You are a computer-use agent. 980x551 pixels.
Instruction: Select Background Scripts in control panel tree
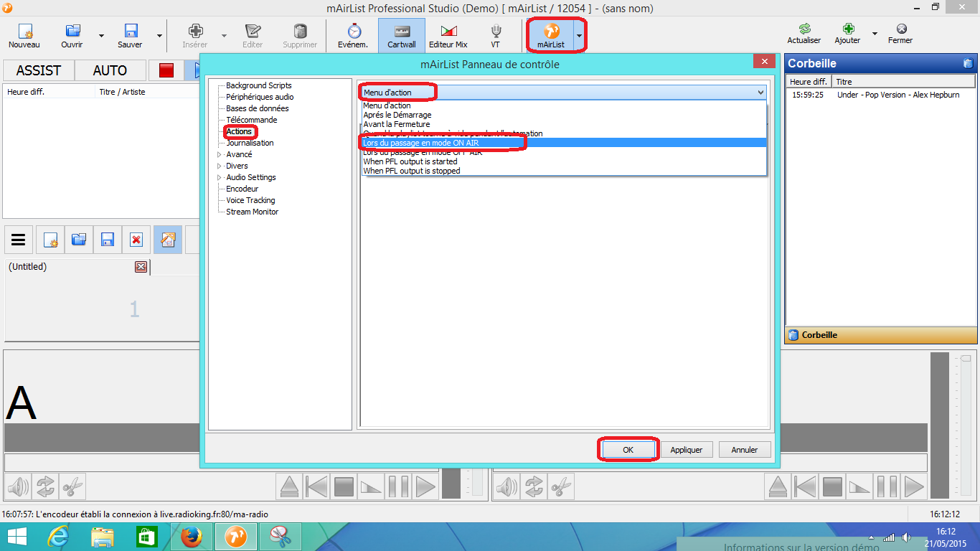point(259,85)
